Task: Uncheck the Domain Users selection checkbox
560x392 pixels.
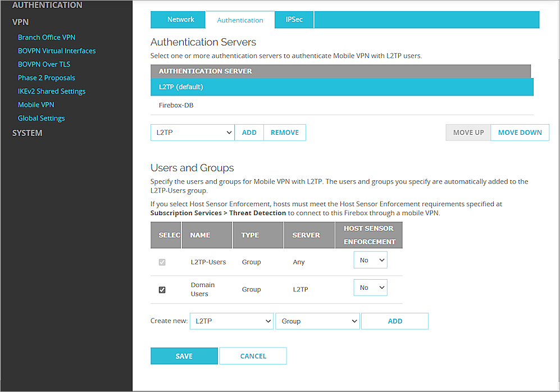Action: pyautogui.click(x=162, y=289)
